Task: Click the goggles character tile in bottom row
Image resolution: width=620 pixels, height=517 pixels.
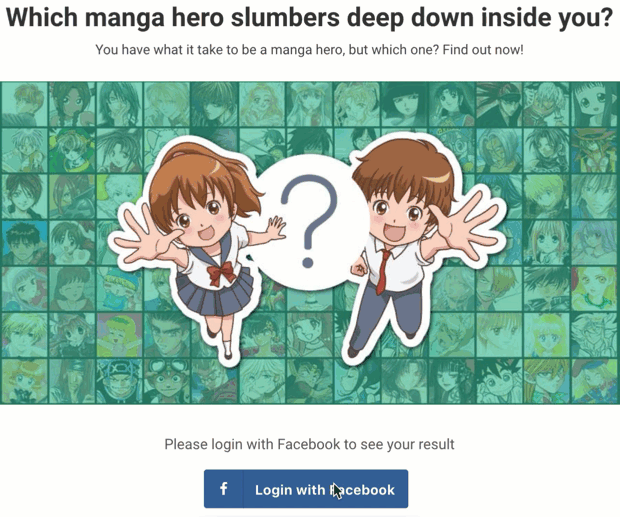Action: (166, 381)
